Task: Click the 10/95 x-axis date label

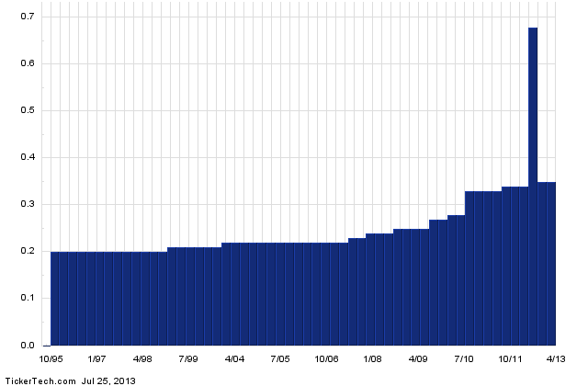Action: point(51,359)
